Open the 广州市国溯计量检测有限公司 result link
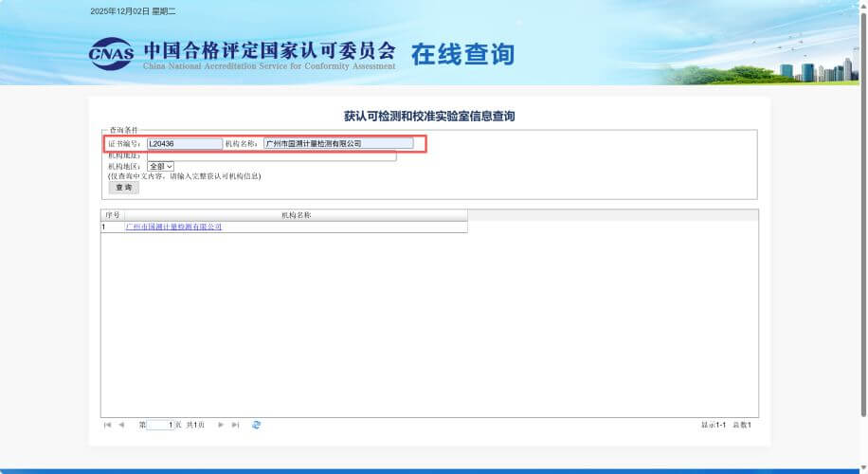The width and height of the screenshot is (868, 474). click(x=173, y=228)
